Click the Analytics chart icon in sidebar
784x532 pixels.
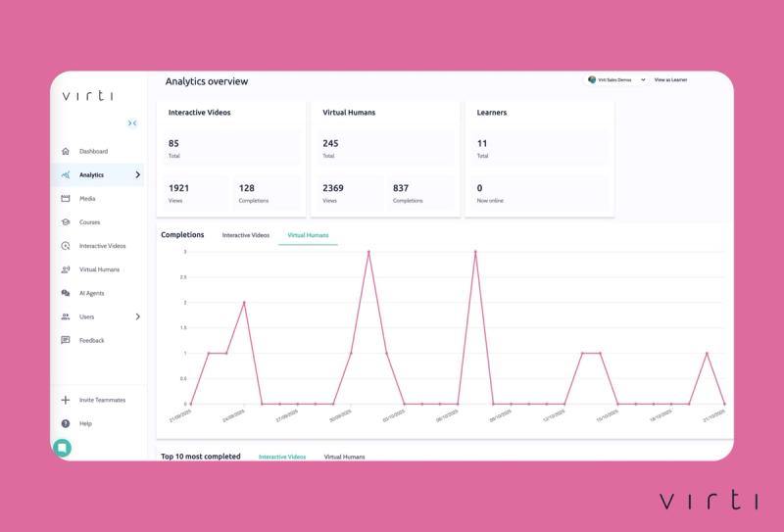66,175
